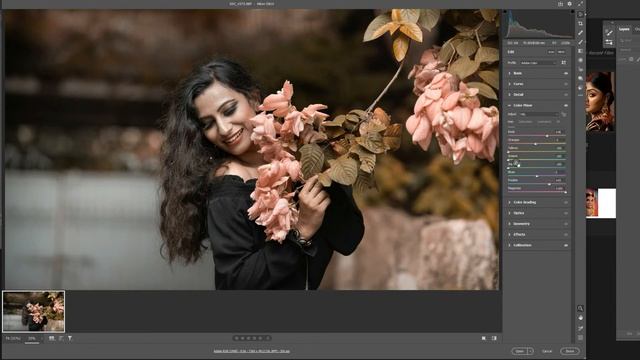
Task: Click the browse profiles grid icon
Action: coord(564,62)
